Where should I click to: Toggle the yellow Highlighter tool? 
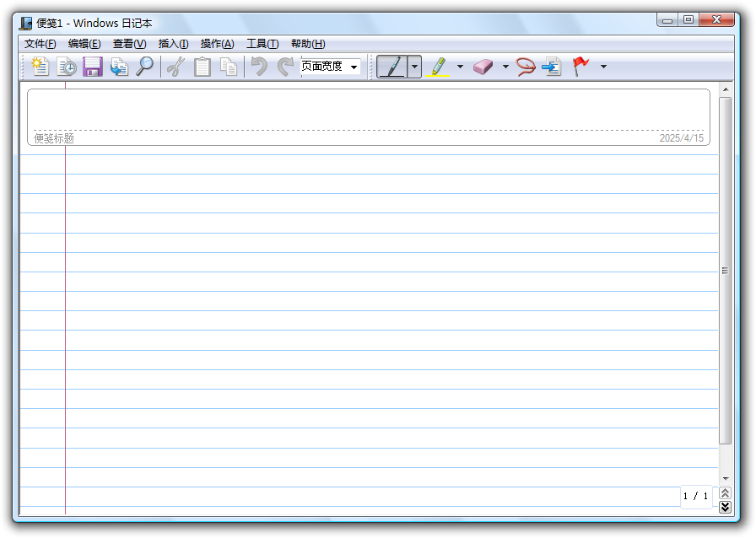click(438, 67)
